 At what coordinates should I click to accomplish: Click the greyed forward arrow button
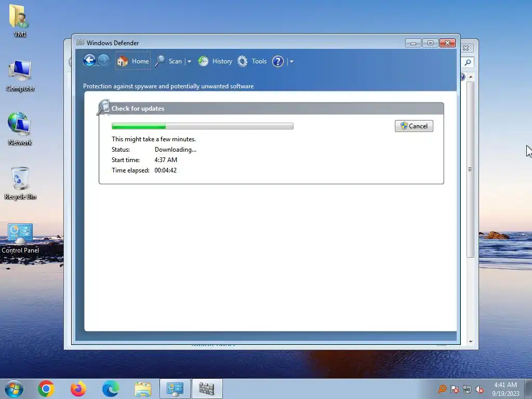point(104,61)
